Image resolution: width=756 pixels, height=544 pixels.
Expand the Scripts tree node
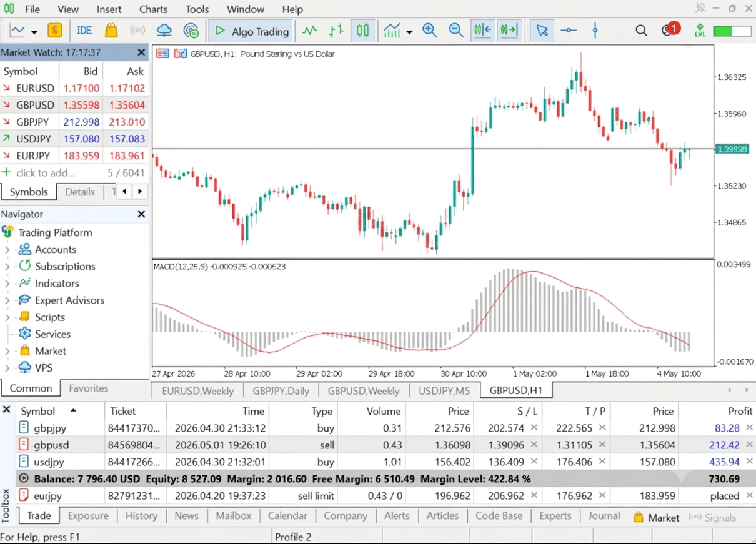tap(7, 317)
